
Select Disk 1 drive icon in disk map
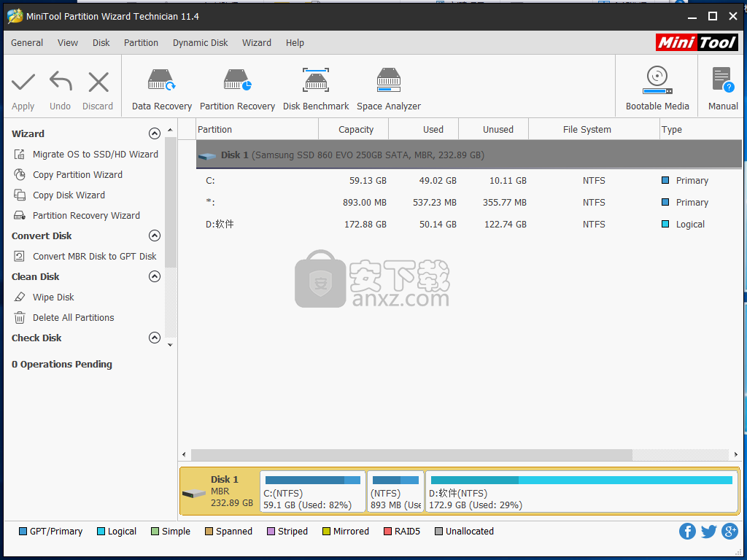coord(194,494)
